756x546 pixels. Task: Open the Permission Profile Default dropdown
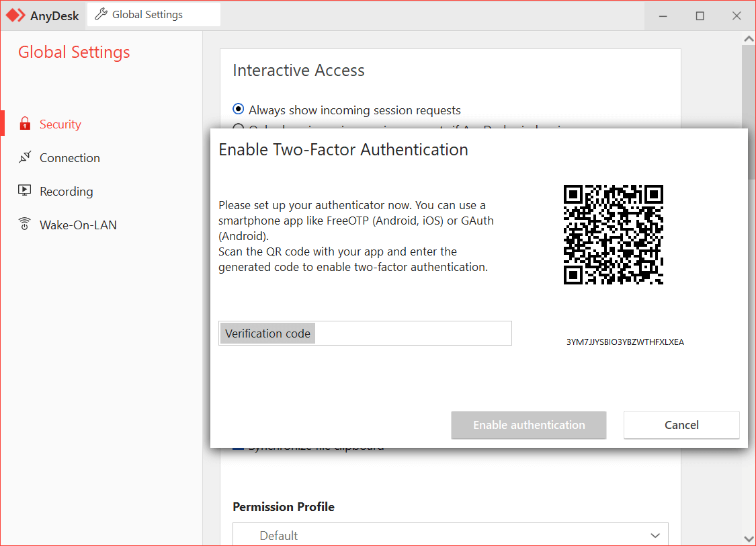coord(450,535)
